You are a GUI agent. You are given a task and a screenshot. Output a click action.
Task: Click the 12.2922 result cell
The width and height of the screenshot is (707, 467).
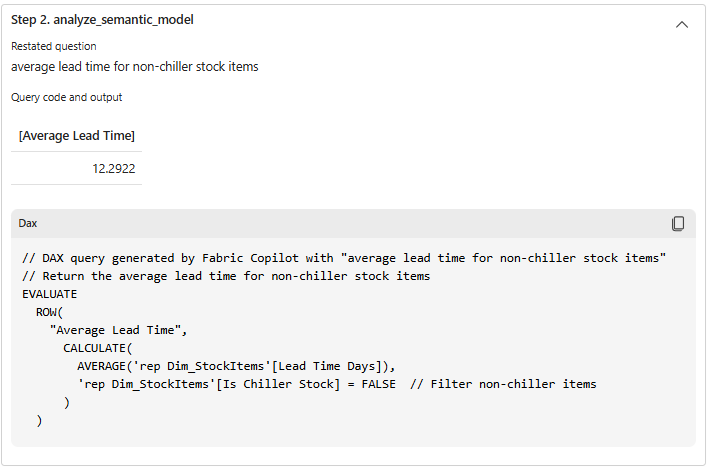coord(113,169)
